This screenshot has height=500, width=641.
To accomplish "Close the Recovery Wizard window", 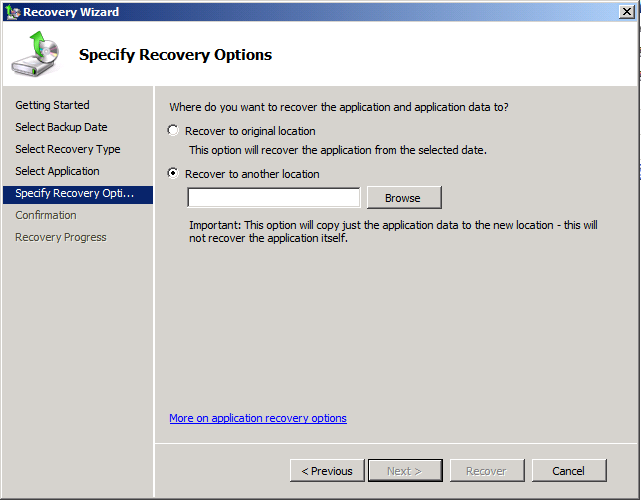I will pyautogui.click(x=625, y=12).
